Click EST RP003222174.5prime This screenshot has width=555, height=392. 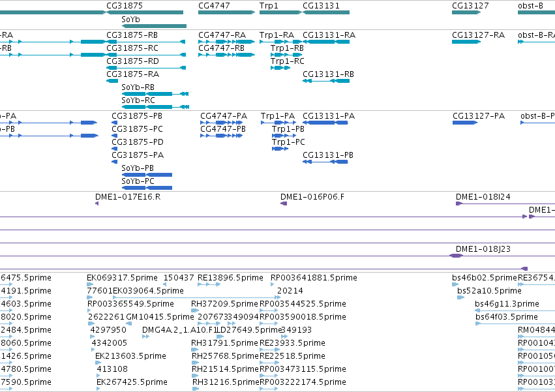[x=269, y=389]
